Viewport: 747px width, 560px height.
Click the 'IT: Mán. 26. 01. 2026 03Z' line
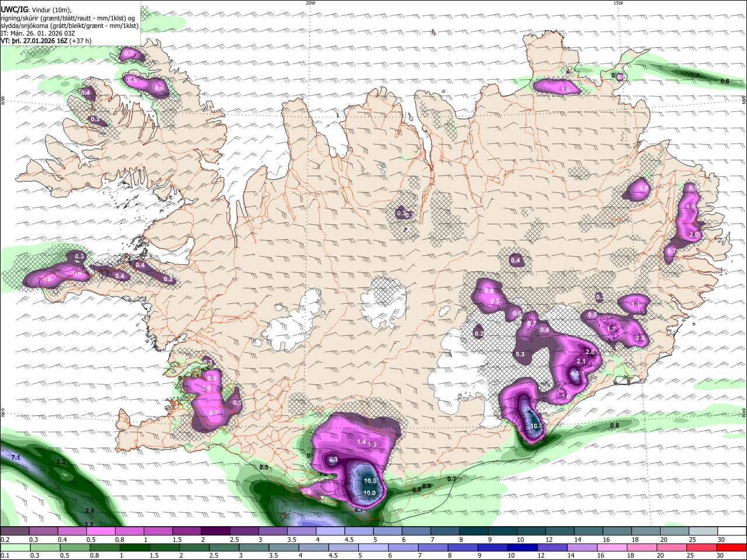point(37,33)
